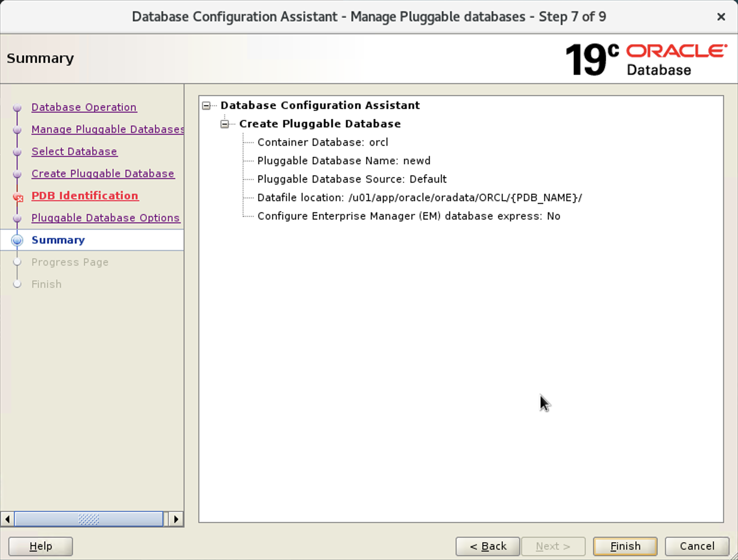
Task: Open Create Pluggable Database step link
Action: [x=103, y=173]
